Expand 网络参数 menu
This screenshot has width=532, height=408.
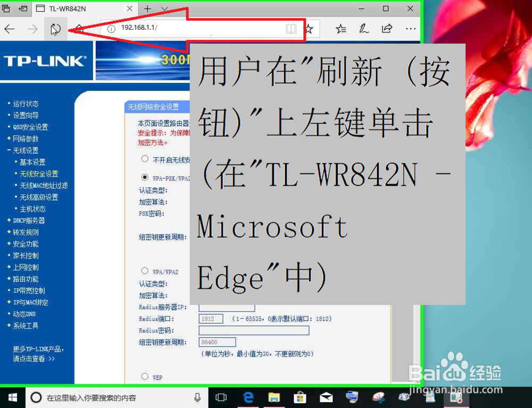coord(26,139)
